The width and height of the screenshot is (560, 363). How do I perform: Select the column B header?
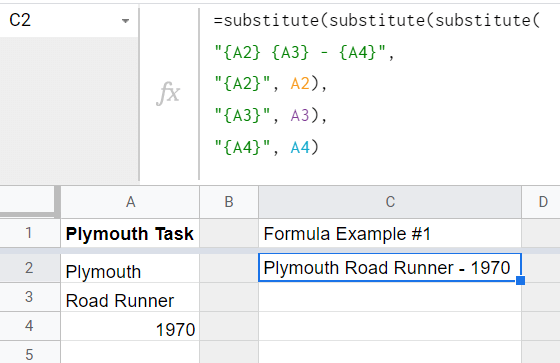pyautogui.click(x=229, y=202)
